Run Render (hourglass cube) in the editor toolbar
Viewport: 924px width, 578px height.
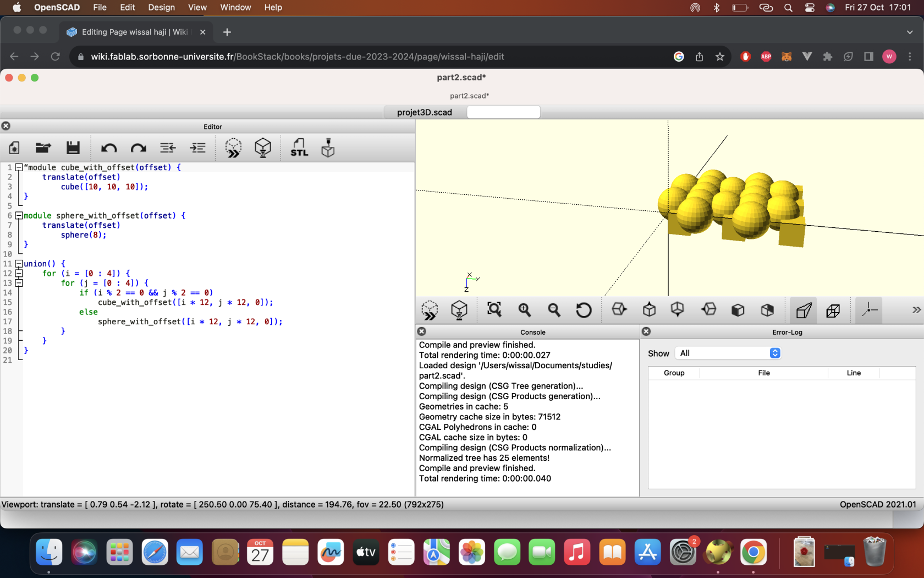click(263, 148)
